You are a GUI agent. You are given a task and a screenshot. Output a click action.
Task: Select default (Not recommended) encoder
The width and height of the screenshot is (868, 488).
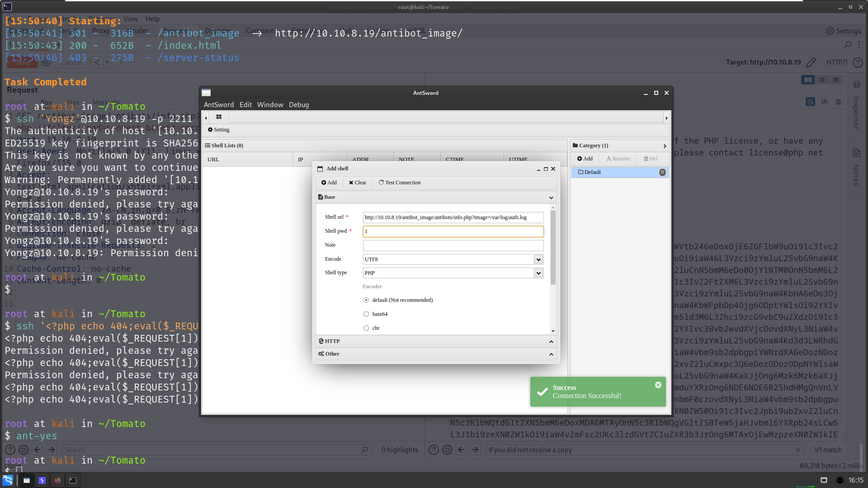(x=366, y=300)
